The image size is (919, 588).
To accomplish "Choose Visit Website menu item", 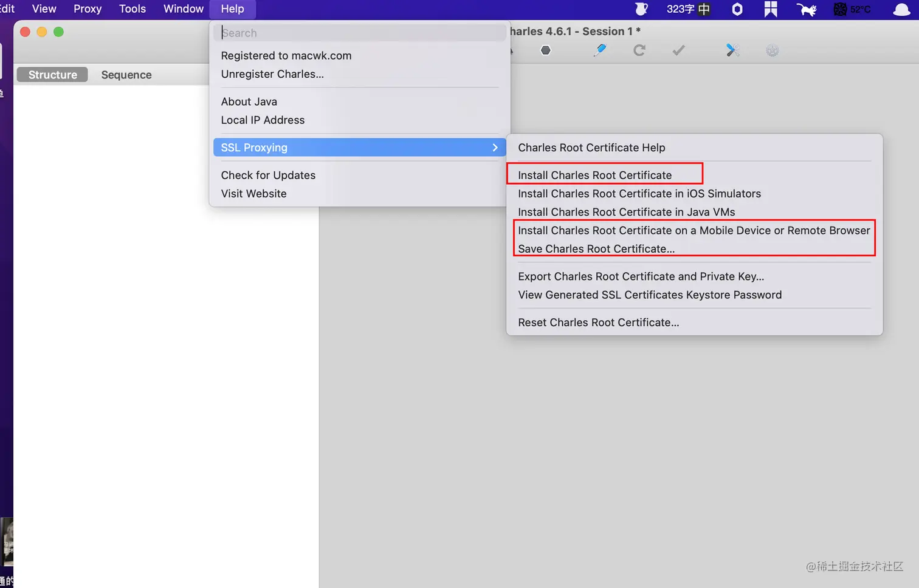I will pos(360,194).
